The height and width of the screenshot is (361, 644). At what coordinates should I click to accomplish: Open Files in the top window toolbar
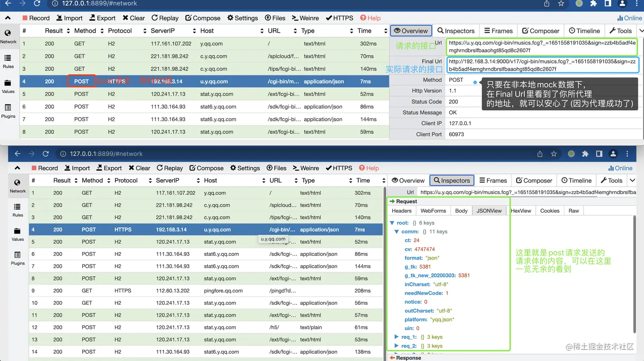[x=275, y=18]
